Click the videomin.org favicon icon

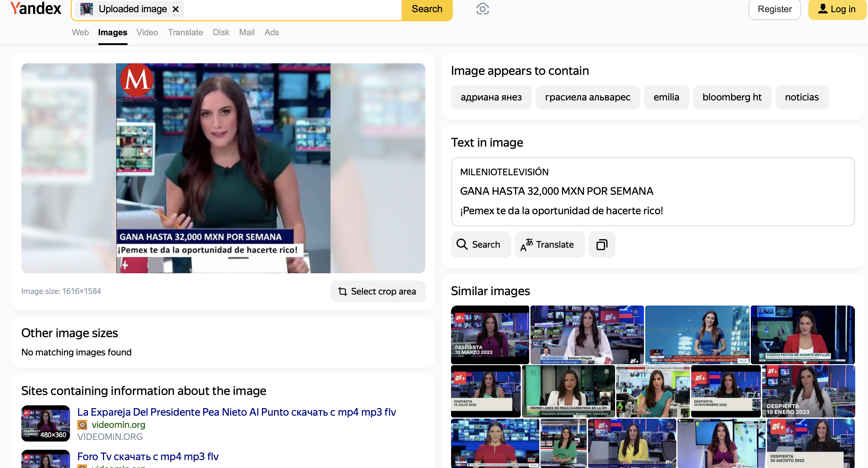point(82,425)
